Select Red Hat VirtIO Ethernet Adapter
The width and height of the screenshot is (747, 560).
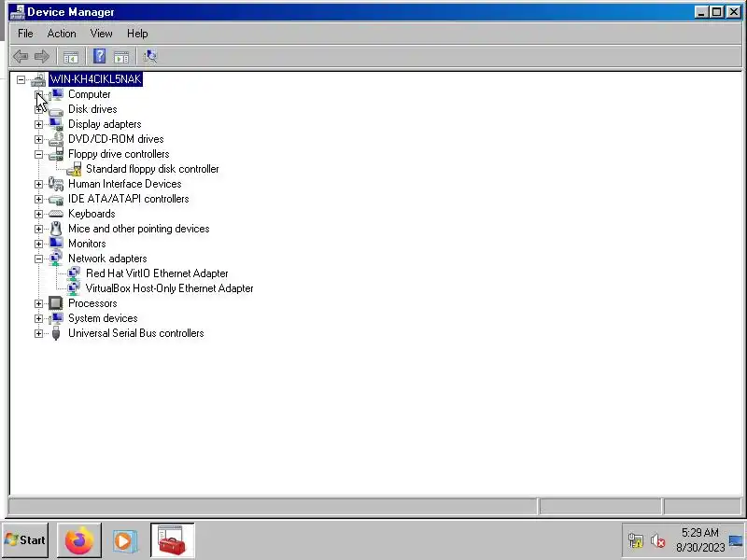click(157, 273)
